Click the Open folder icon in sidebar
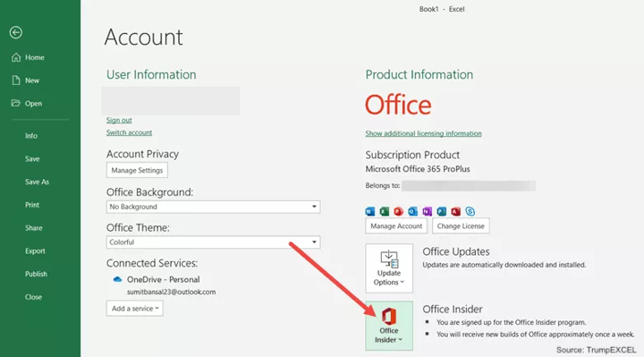This screenshot has height=357, width=644. [15, 103]
